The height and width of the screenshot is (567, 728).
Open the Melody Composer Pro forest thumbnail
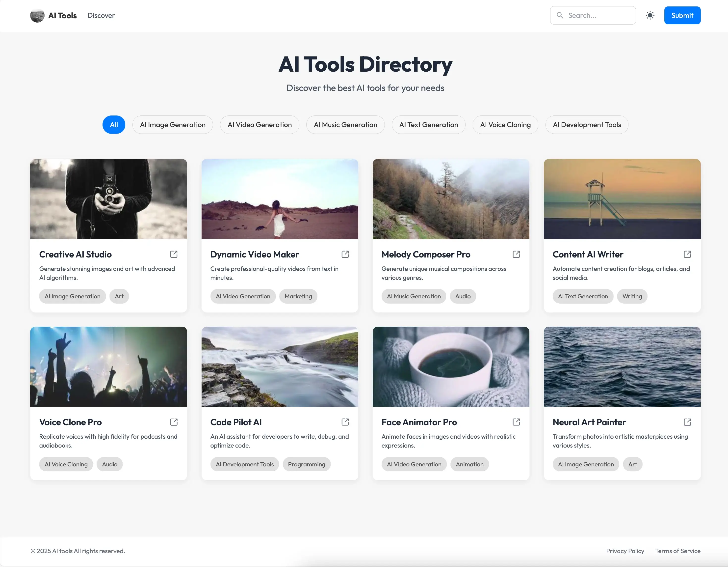451,199
